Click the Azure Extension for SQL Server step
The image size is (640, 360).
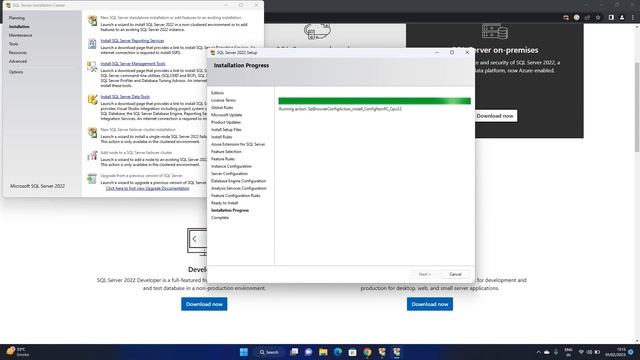[238, 144]
